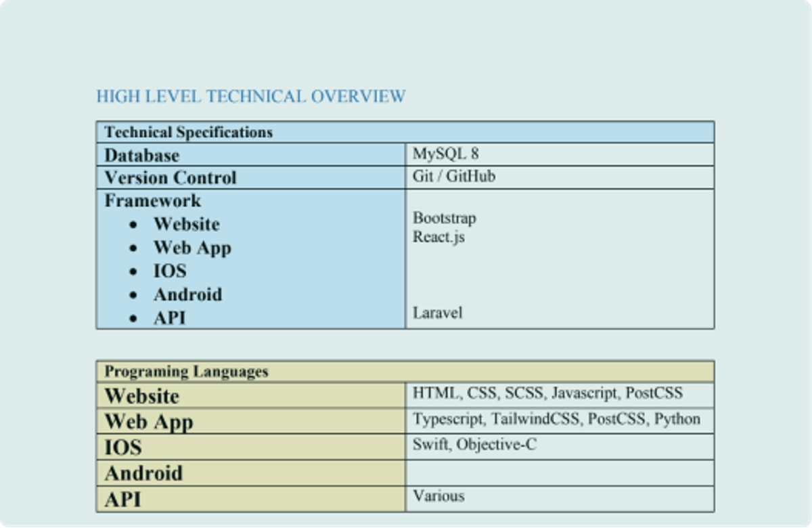812x528 pixels.
Task: Click the Android bullet item
Action: [188, 294]
